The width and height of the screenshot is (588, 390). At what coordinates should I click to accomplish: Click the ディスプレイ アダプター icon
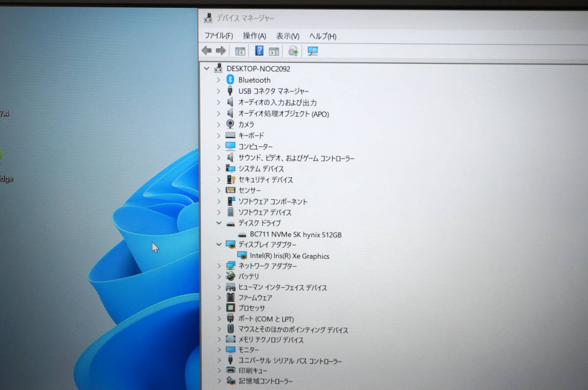point(231,244)
